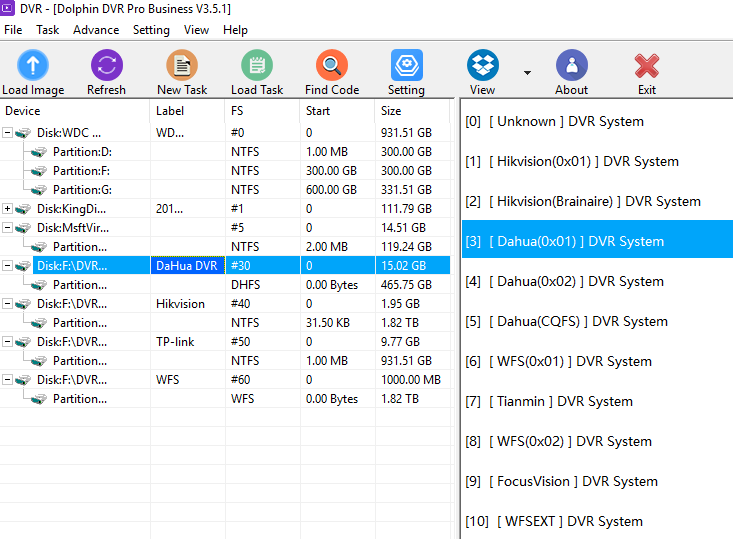Viewport: 733px width, 539px height.
Task: Click the About toolbar icon
Action: [x=572, y=65]
